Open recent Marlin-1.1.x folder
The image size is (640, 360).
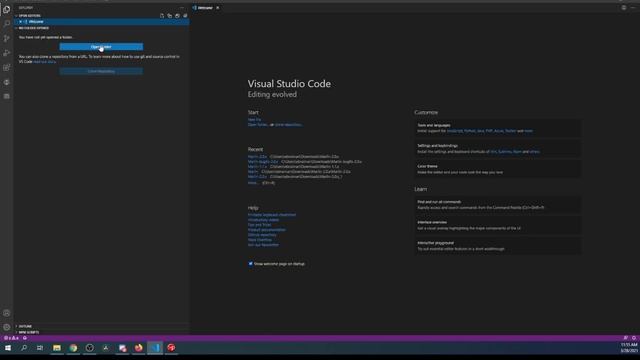257,167
